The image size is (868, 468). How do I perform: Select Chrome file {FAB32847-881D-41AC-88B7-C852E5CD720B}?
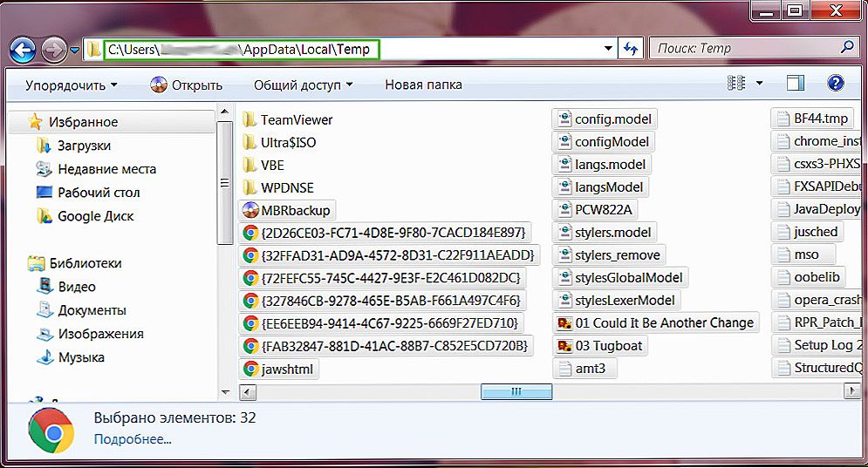tap(386, 346)
